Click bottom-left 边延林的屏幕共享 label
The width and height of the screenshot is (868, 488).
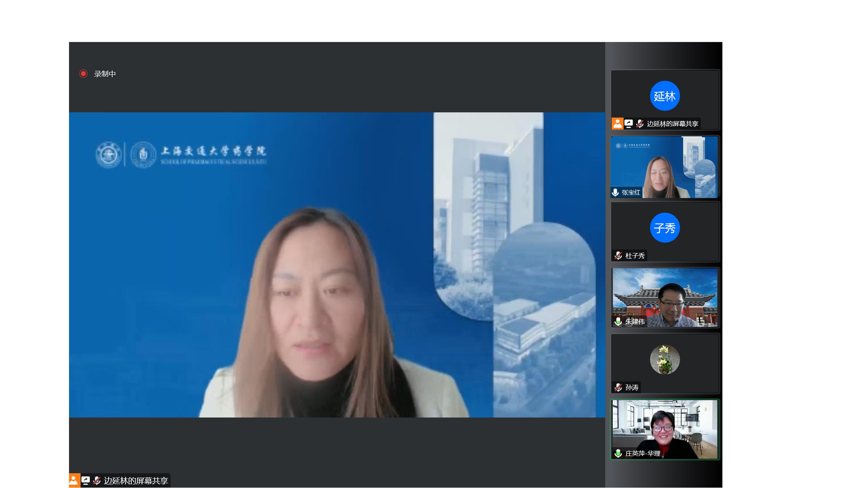pos(136,481)
